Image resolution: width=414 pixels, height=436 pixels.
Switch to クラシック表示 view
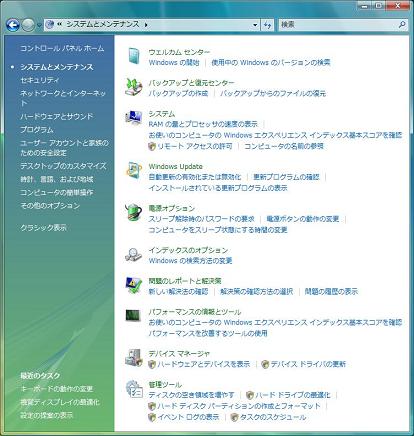pyautogui.click(x=43, y=228)
